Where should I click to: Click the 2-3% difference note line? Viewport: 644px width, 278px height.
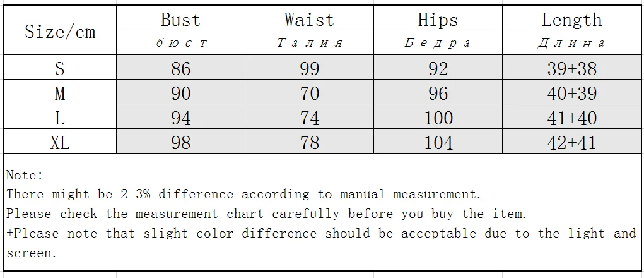pyautogui.click(x=243, y=194)
